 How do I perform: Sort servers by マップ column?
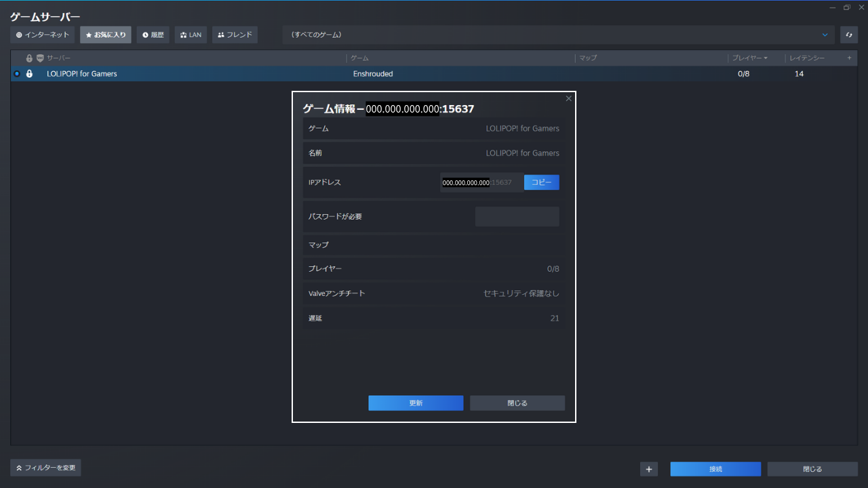click(588, 58)
